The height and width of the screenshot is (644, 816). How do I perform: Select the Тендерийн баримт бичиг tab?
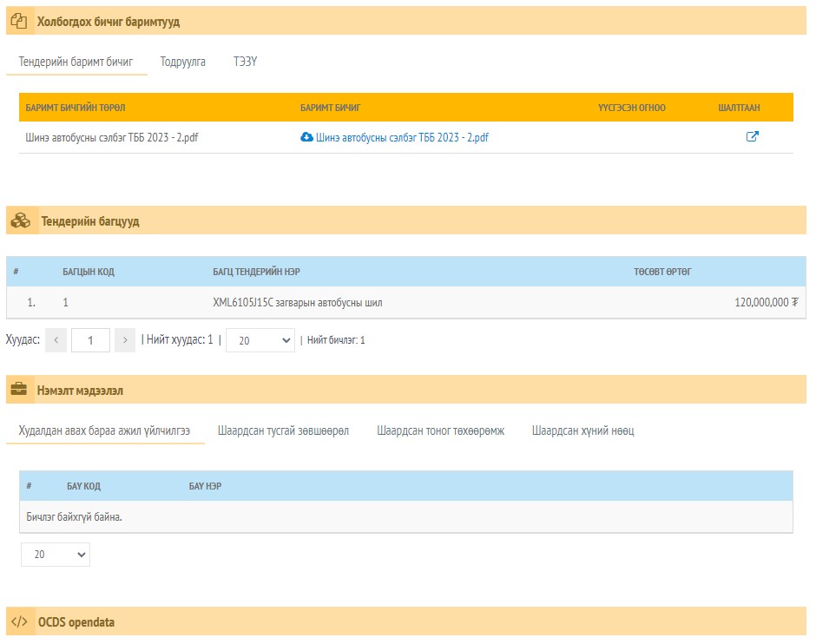(x=76, y=62)
